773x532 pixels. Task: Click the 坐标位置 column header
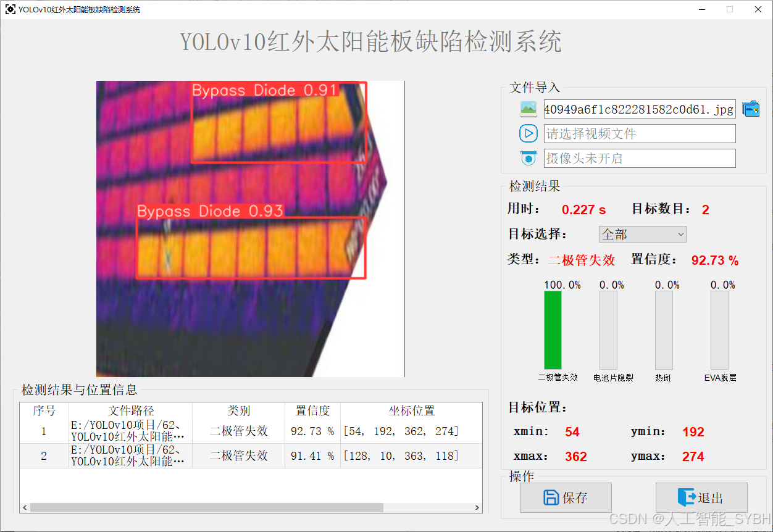coord(411,410)
